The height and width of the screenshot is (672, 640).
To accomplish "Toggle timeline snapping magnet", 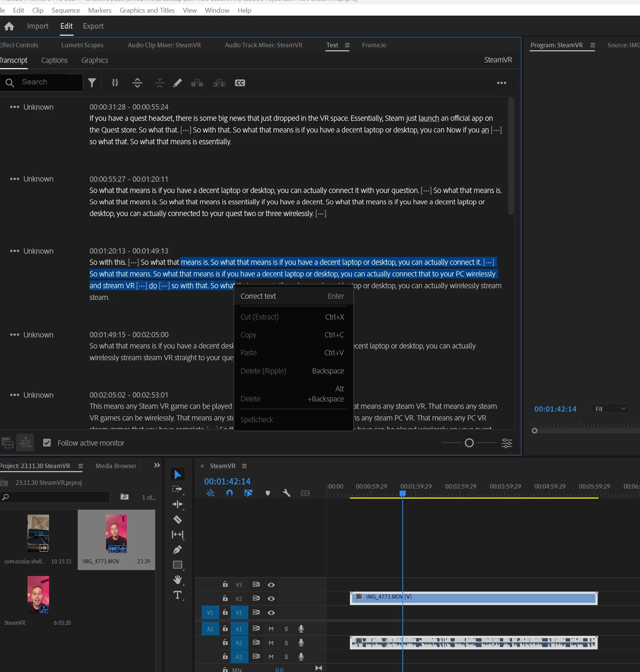I will coord(230,493).
